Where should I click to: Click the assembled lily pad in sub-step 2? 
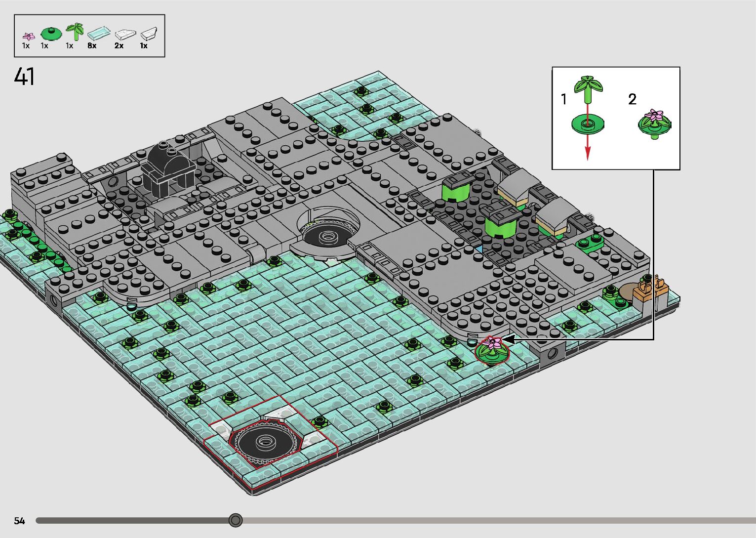click(x=655, y=123)
